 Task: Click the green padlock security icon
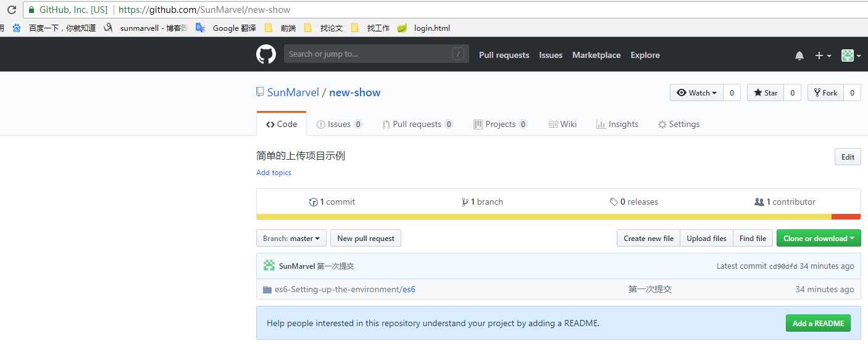[x=31, y=10]
